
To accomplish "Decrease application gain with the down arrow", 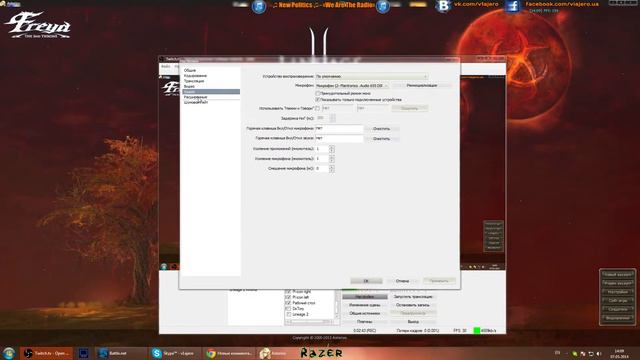I will pos(332,151).
